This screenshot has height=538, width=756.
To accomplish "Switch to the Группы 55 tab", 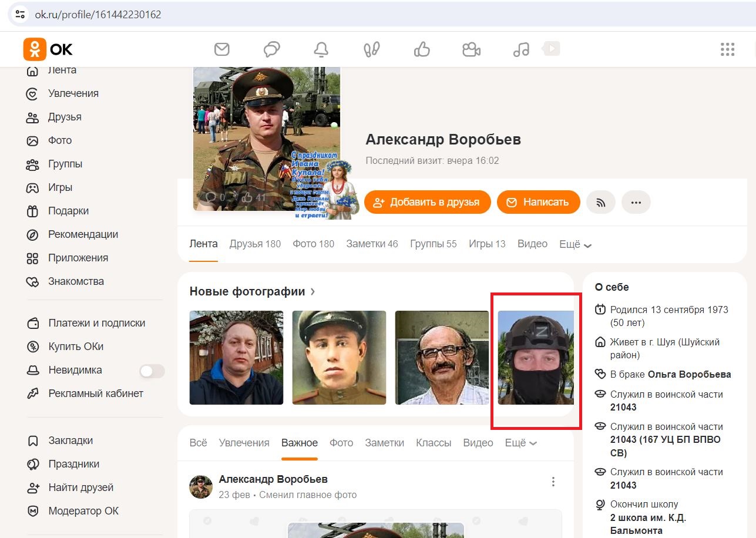I will (434, 244).
